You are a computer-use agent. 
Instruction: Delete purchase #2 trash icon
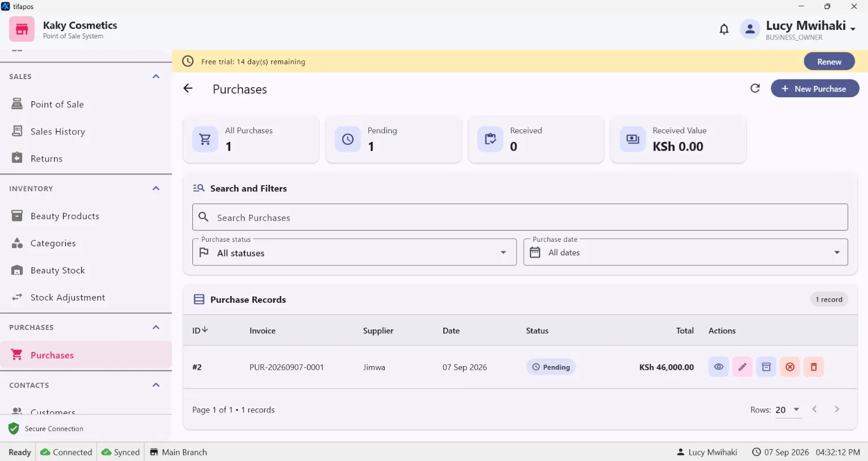click(814, 367)
